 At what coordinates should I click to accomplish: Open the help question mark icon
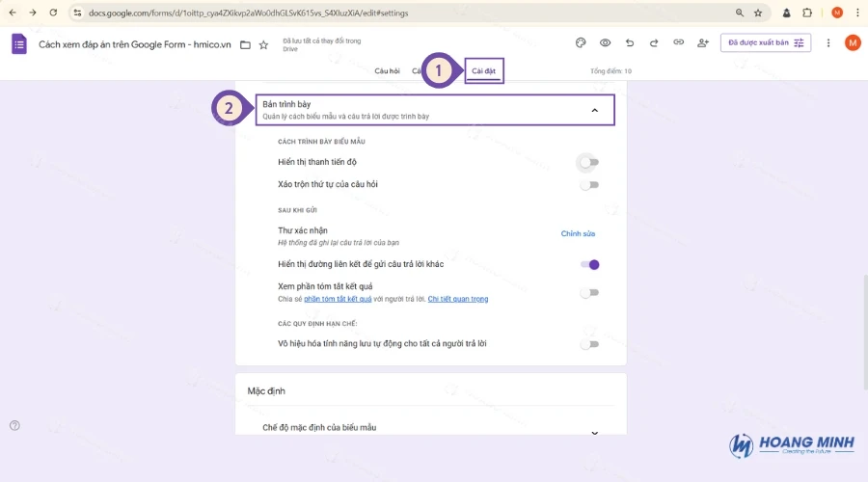tap(14, 425)
